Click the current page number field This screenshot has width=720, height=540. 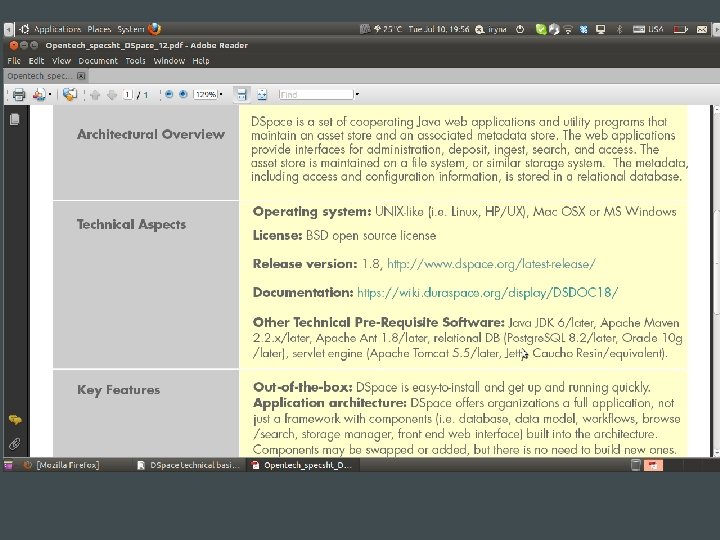tap(127, 95)
